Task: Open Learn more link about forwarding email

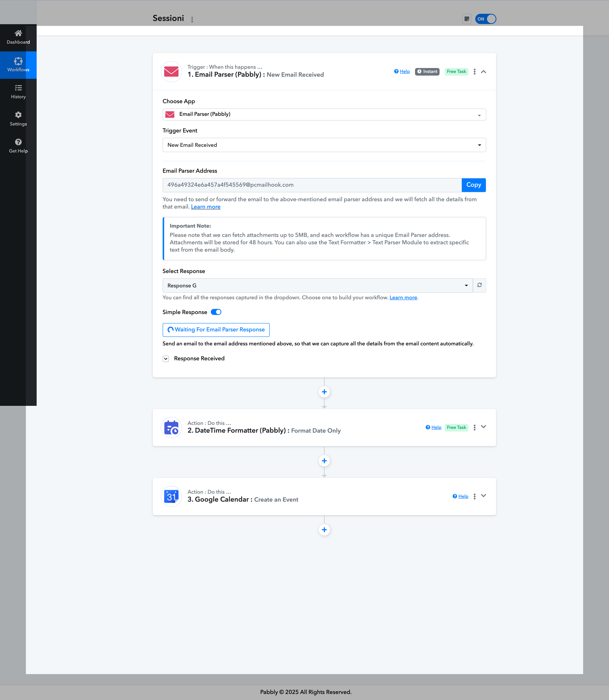Action: pyautogui.click(x=206, y=207)
